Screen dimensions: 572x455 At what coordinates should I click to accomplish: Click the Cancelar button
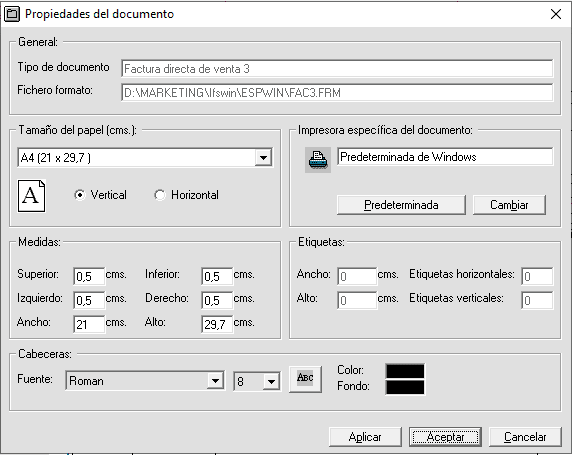525,437
